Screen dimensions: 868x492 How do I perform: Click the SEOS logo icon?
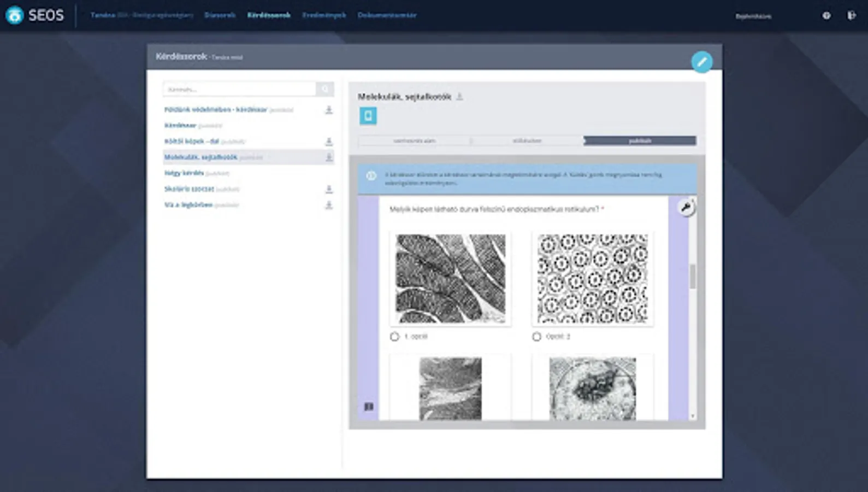click(15, 15)
